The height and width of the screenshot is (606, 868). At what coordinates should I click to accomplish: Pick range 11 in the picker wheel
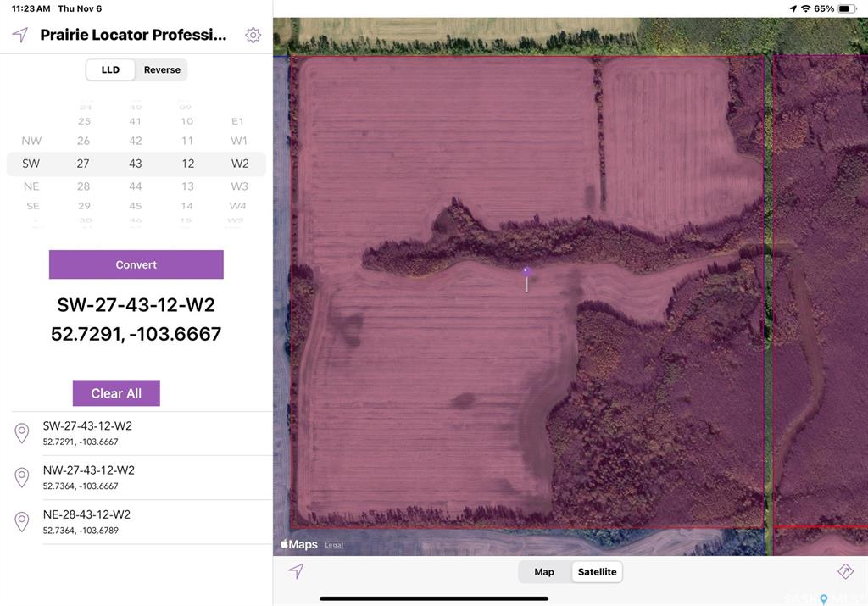[186, 141]
